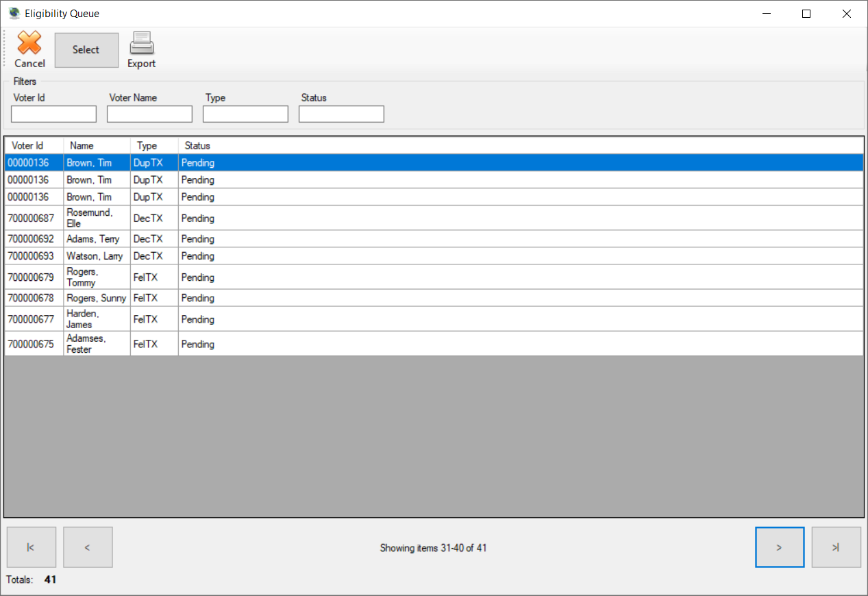Select the name Rogers, Tommy
The width and height of the screenshot is (868, 596).
click(x=97, y=277)
